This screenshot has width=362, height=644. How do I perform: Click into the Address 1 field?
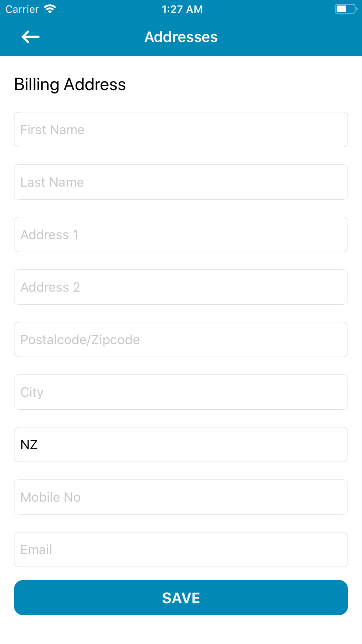point(181,235)
